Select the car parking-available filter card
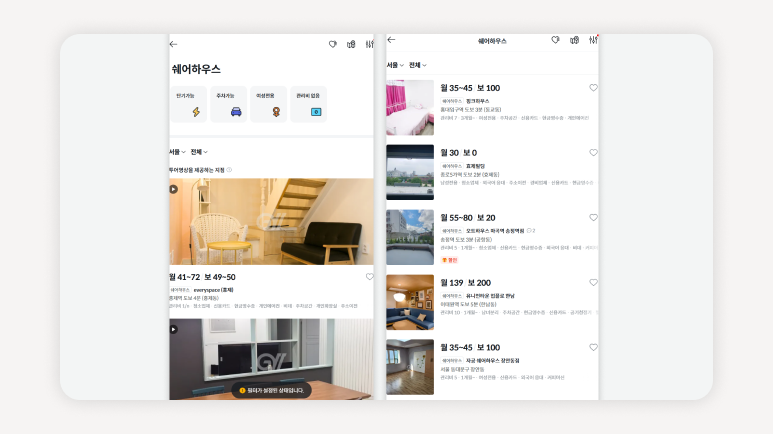The image size is (773, 434). [x=228, y=104]
